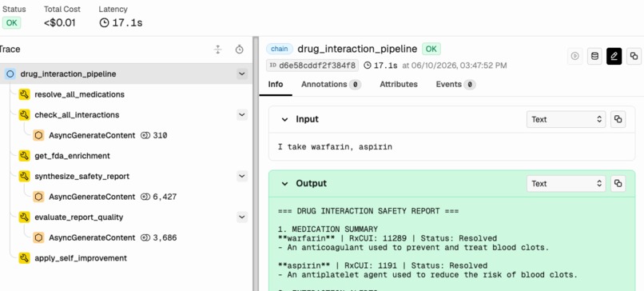This screenshot has width=644, height=291.
Task: Click the DRUG INTERACTION SAFETY REPORT heading line
Action: click(x=368, y=211)
